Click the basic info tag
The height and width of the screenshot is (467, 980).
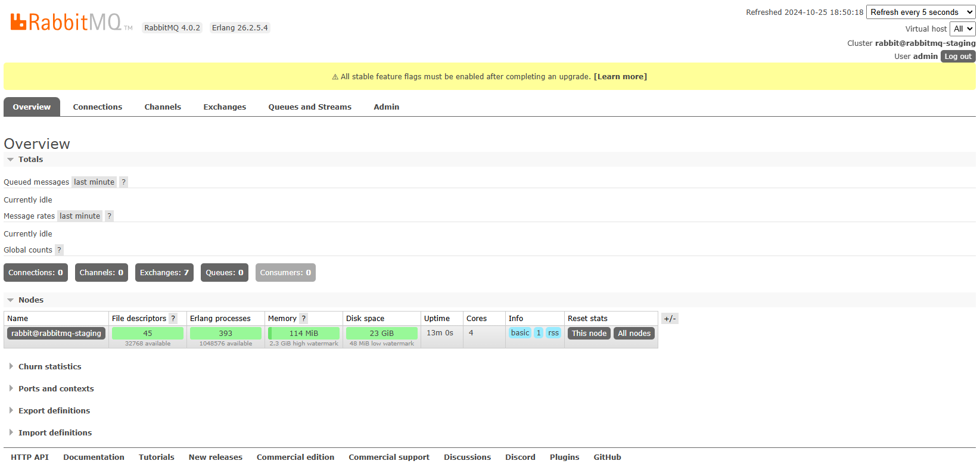(520, 333)
